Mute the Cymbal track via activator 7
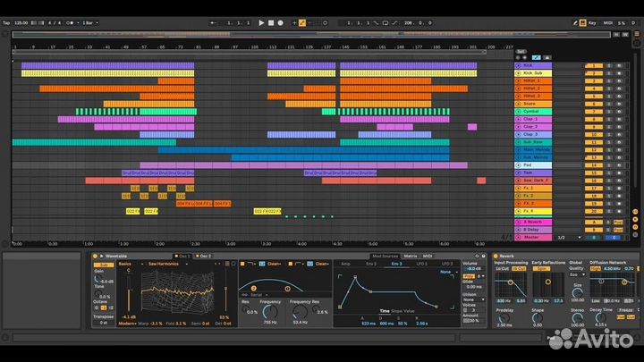 (x=592, y=112)
